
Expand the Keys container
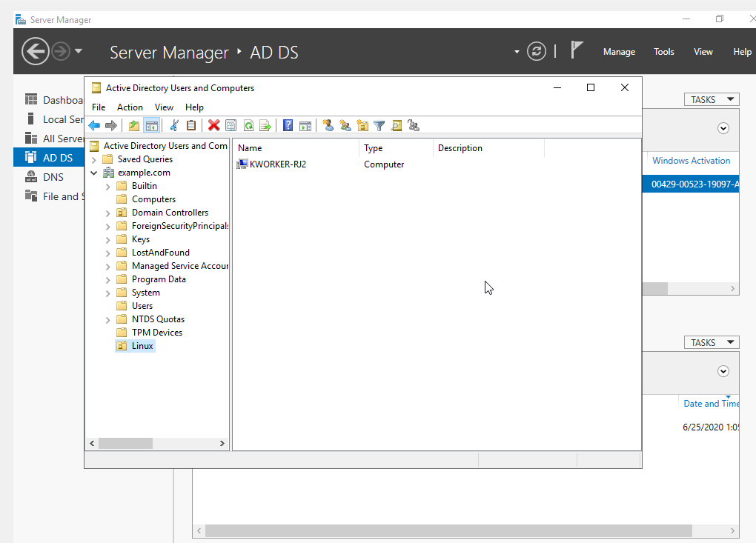(x=108, y=240)
